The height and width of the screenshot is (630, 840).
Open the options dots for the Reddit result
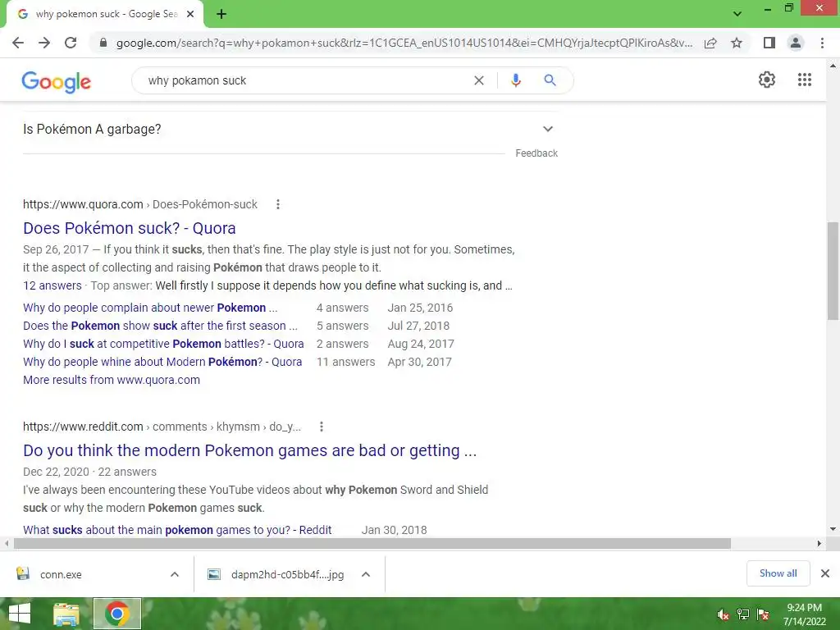click(321, 427)
